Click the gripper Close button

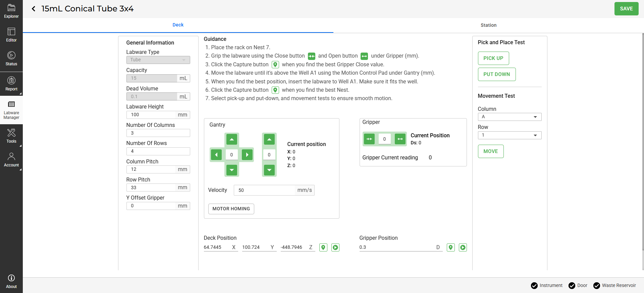point(369,139)
